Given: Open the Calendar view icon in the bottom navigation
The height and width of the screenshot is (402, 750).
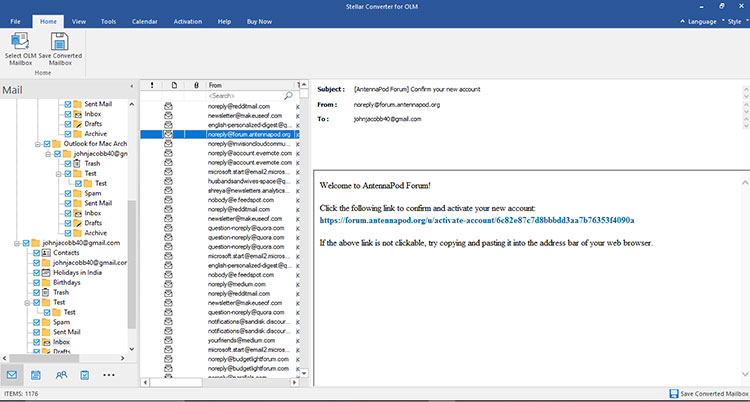Looking at the screenshot, I should click(36, 375).
